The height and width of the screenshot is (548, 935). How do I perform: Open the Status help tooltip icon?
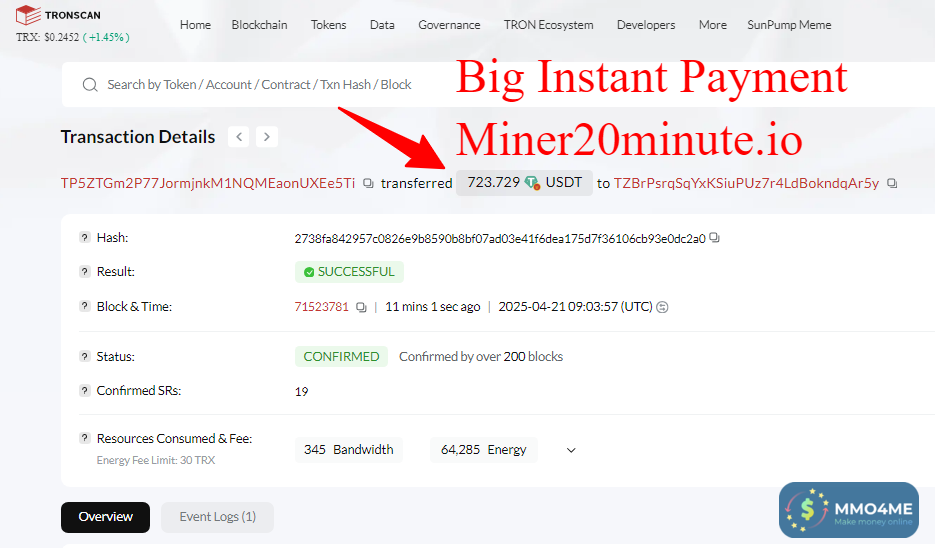(85, 356)
